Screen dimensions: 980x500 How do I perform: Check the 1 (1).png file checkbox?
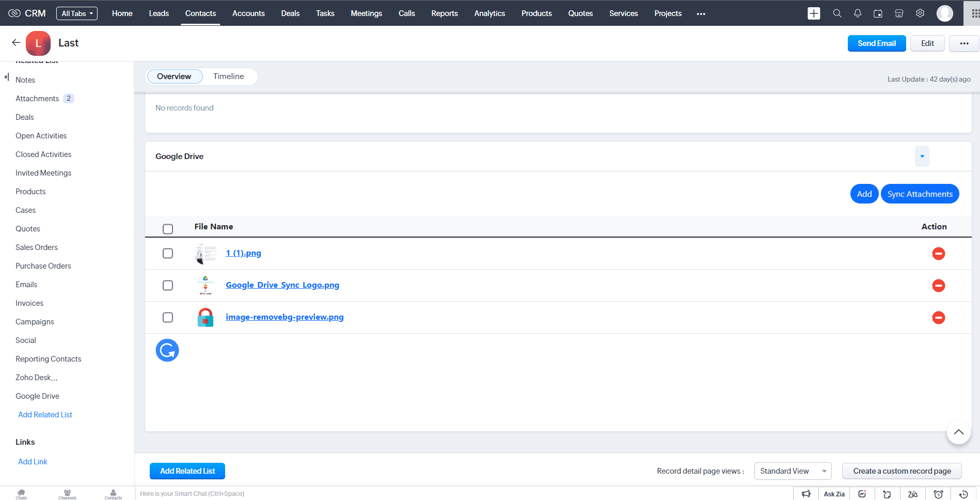(168, 254)
